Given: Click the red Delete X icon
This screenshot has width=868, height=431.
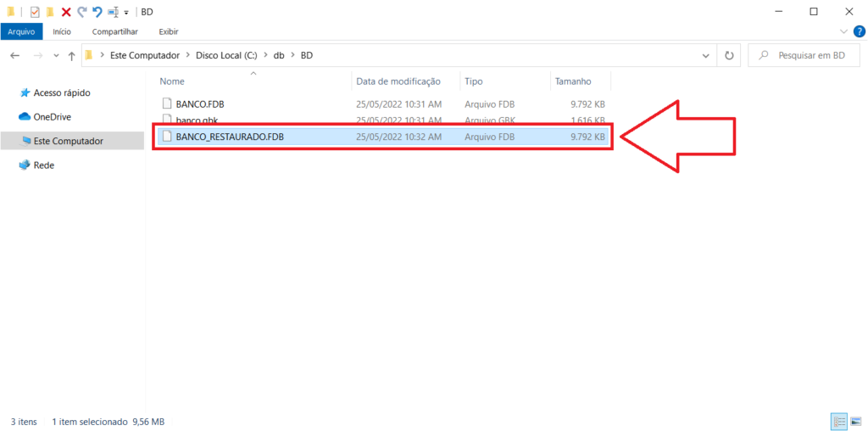Looking at the screenshot, I should (x=66, y=12).
